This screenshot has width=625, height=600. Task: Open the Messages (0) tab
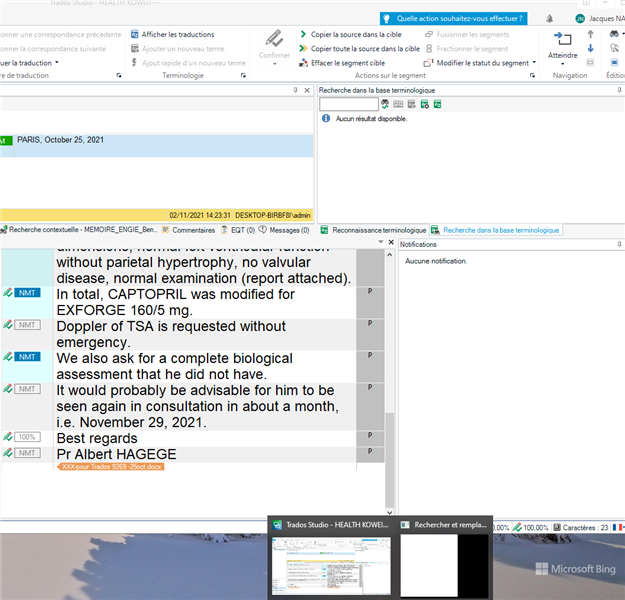click(x=284, y=230)
